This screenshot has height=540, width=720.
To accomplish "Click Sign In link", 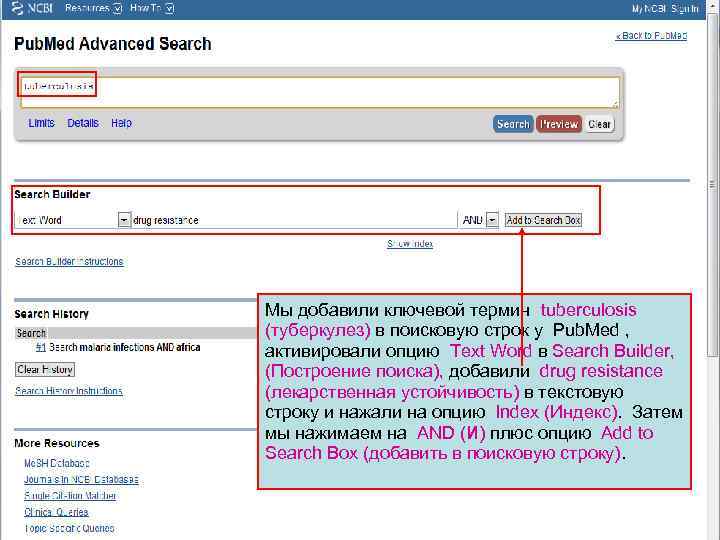I will (685, 9).
